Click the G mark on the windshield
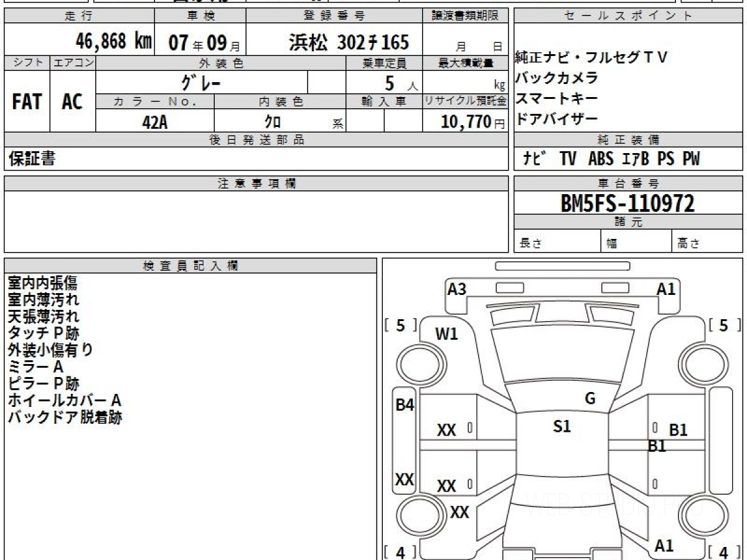 591,399
